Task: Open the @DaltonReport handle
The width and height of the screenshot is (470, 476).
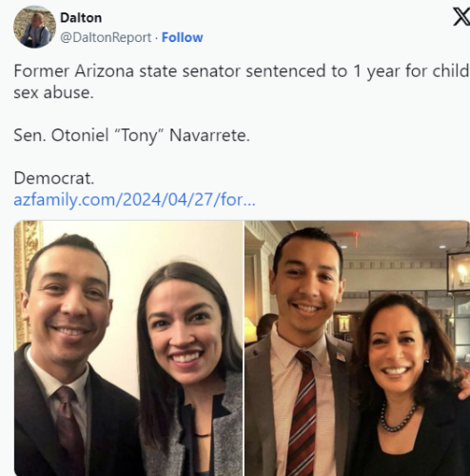Action: (106, 37)
